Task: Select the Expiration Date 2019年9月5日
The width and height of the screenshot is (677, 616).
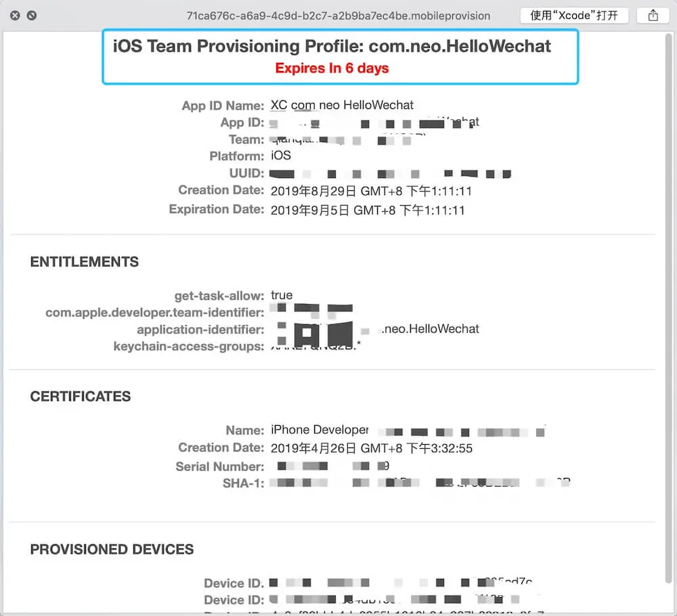Action: coord(368,211)
